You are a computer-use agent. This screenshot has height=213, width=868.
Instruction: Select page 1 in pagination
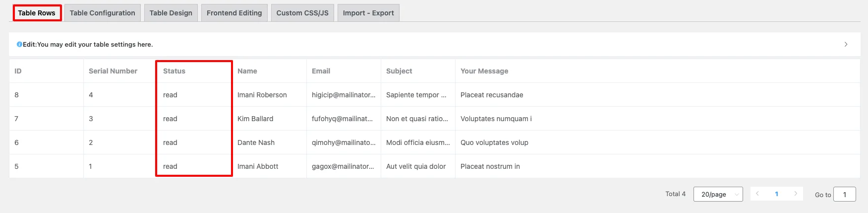click(x=776, y=194)
